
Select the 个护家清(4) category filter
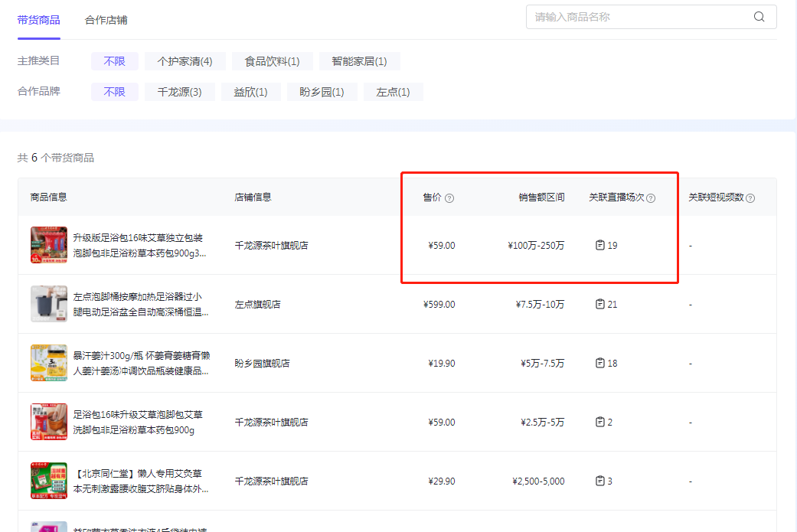pos(185,61)
